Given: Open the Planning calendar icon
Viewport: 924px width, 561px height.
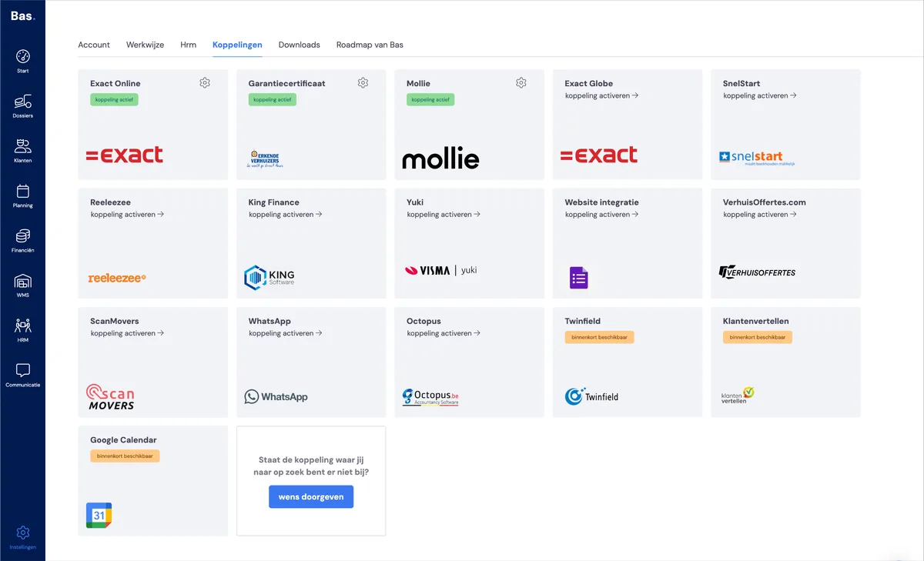Looking at the screenshot, I should pyautogui.click(x=22, y=191).
